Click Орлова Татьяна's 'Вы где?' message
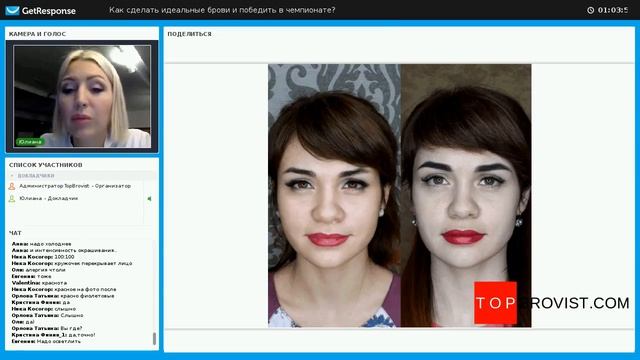The image size is (640, 360). [47, 329]
